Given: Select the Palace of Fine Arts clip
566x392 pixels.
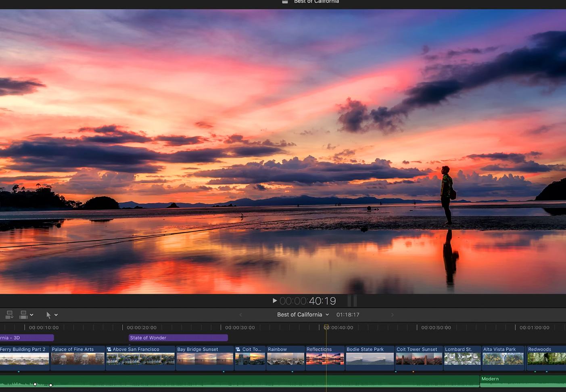Looking at the screenshot, I should pos(77,358).
